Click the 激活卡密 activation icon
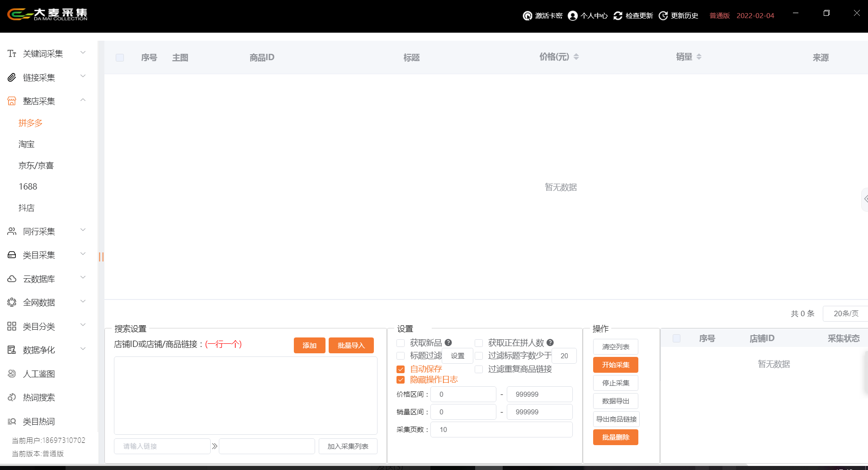 tap(527, 16)
